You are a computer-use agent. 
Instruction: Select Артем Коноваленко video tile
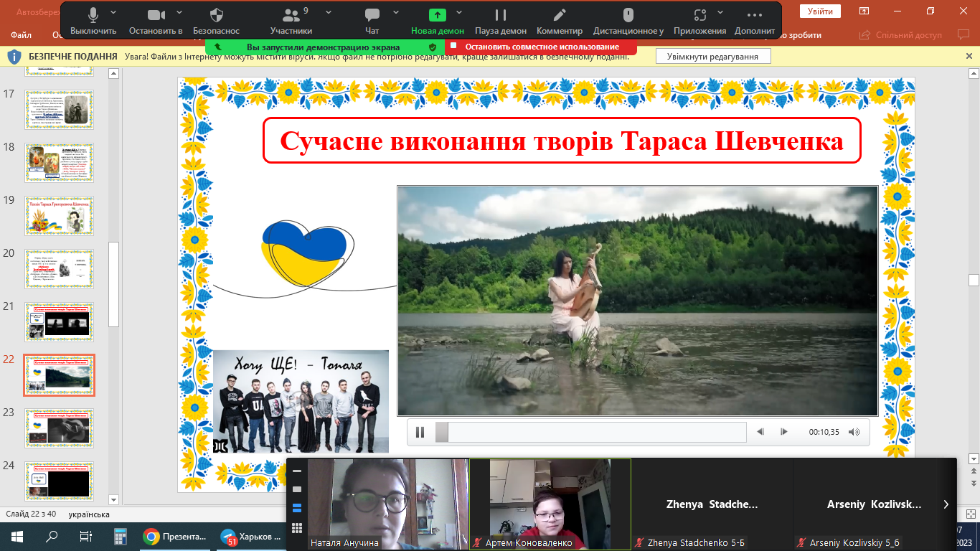tap(550, 504)
